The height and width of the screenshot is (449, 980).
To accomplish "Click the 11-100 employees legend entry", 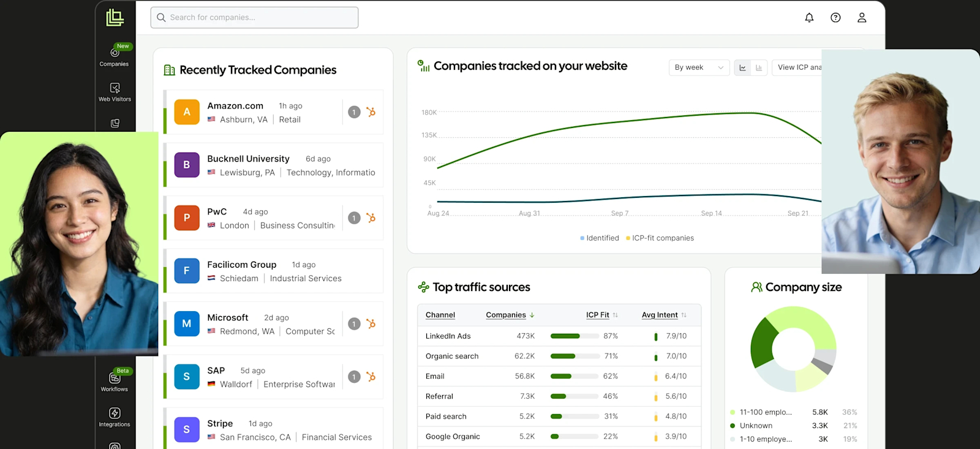I will coord(794,412).
